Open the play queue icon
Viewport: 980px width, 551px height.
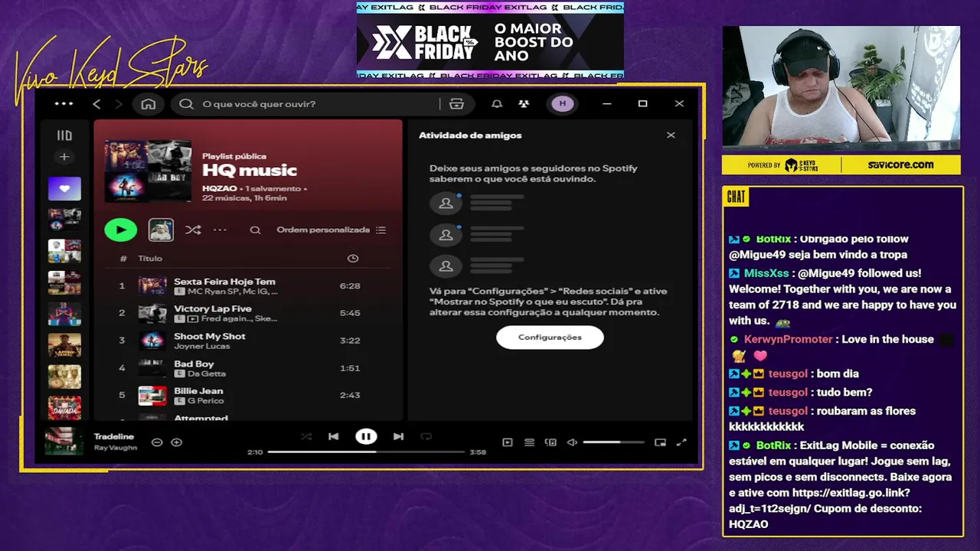pyautogui.click(x=529, y=442)
